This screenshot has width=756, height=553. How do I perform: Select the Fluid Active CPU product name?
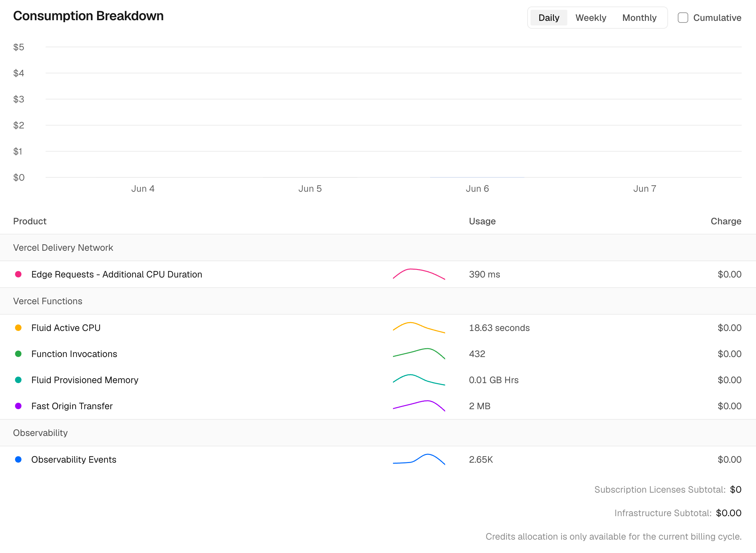[66, 328]
